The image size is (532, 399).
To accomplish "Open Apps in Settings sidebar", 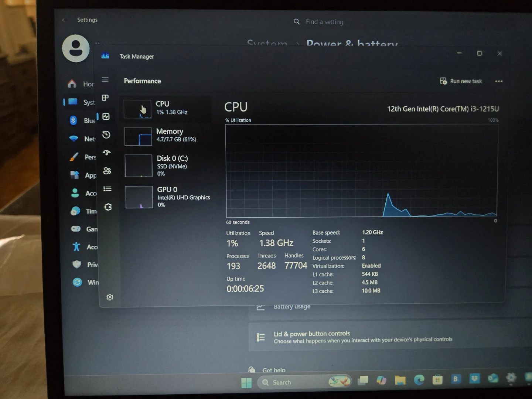I will [x=83, y=175].
